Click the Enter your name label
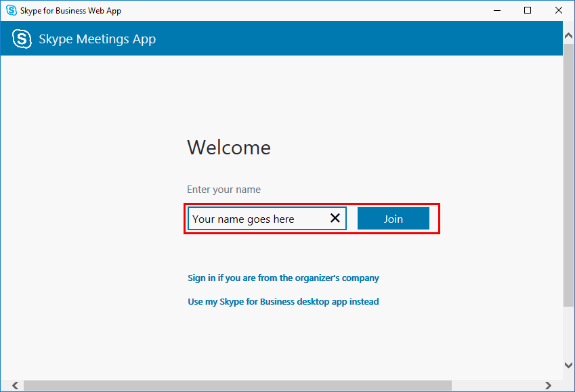The height and width of the screenshot is (392, 575). pos(223,190)
